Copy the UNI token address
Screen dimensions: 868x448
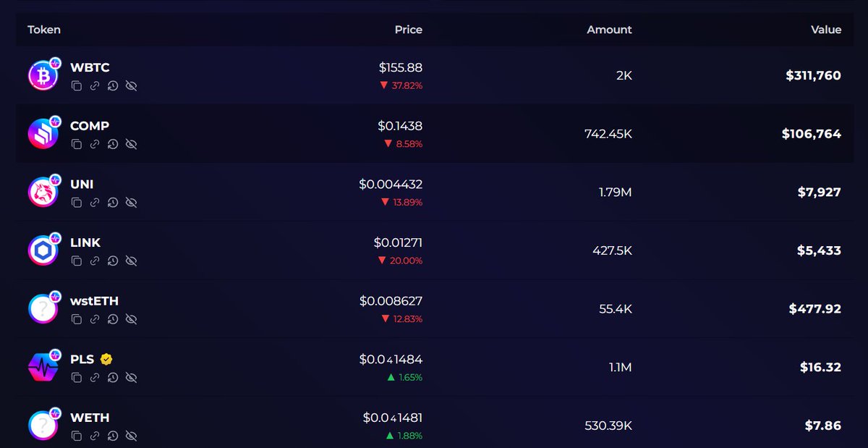(x=77, y=203)
